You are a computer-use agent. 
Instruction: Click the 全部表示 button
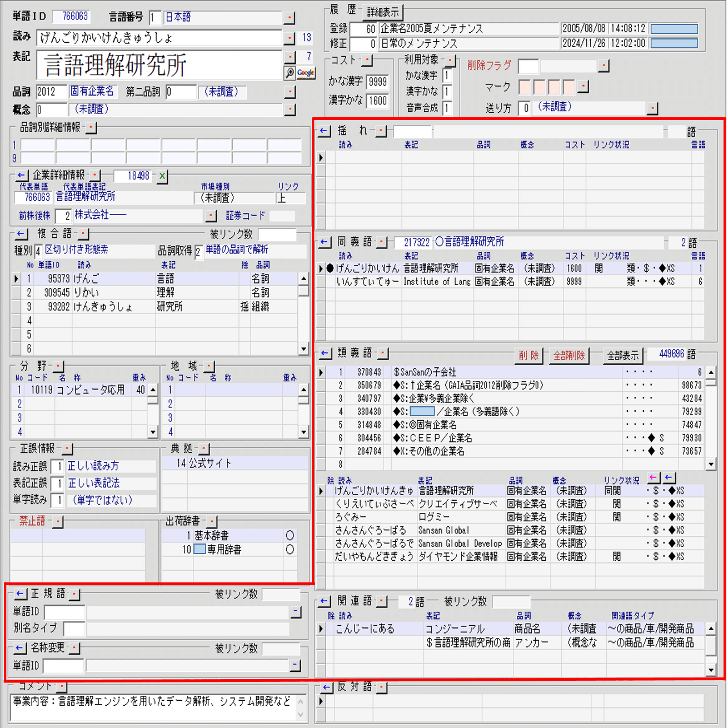pos(622,356)
